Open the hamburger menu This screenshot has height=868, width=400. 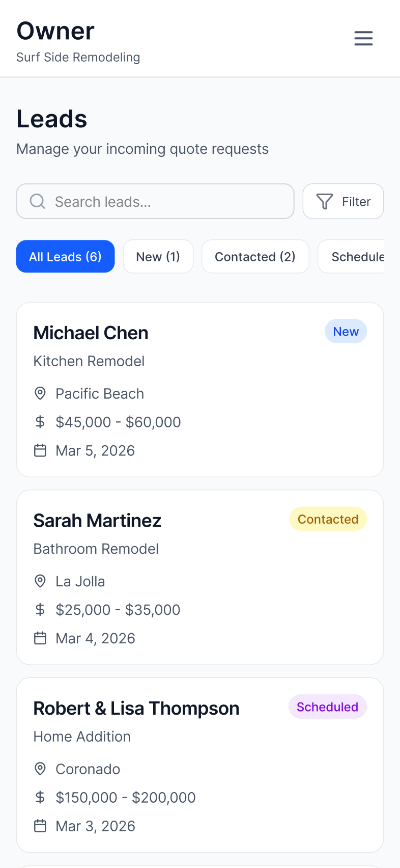point(363,38)
